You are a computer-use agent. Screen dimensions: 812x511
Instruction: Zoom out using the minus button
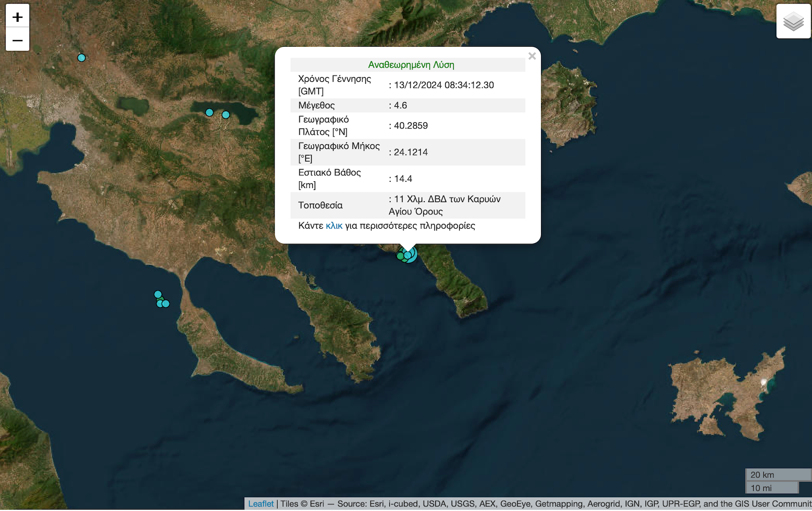point(17,40)
